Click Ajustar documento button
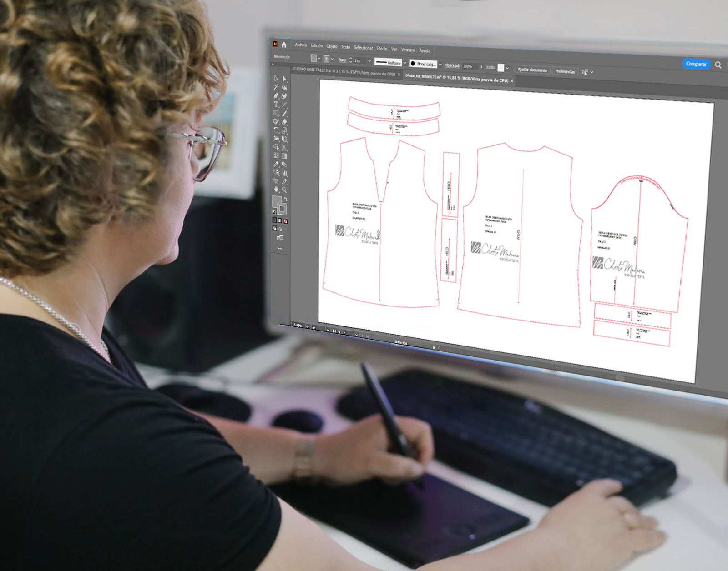 tap(532, 70)
